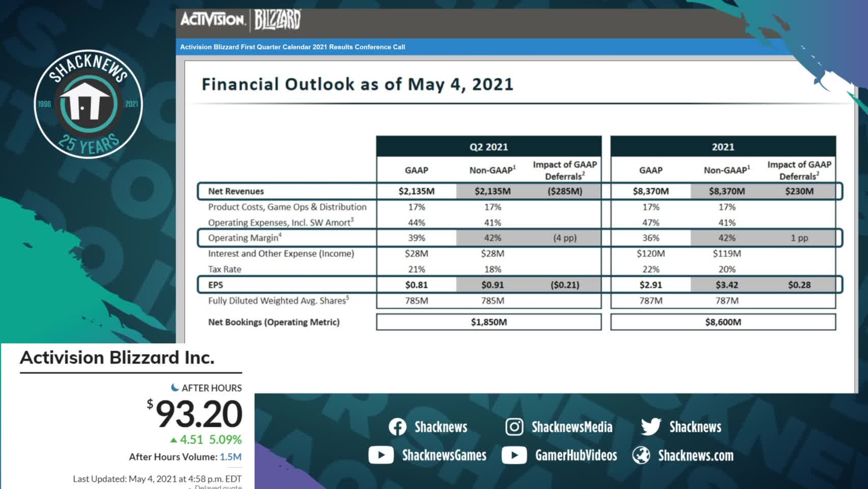Click the $230M deferrals impact cell

point(799,191)
